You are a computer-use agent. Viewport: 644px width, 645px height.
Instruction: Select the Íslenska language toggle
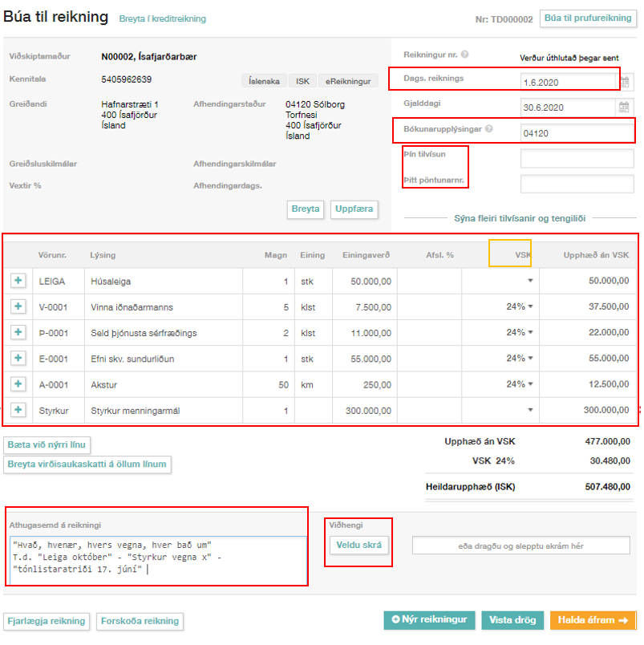click(x=263, y=81)
